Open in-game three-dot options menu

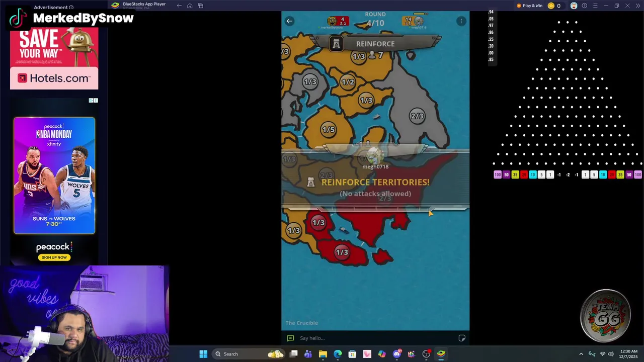pyautogui.click(x=461, y=21)
